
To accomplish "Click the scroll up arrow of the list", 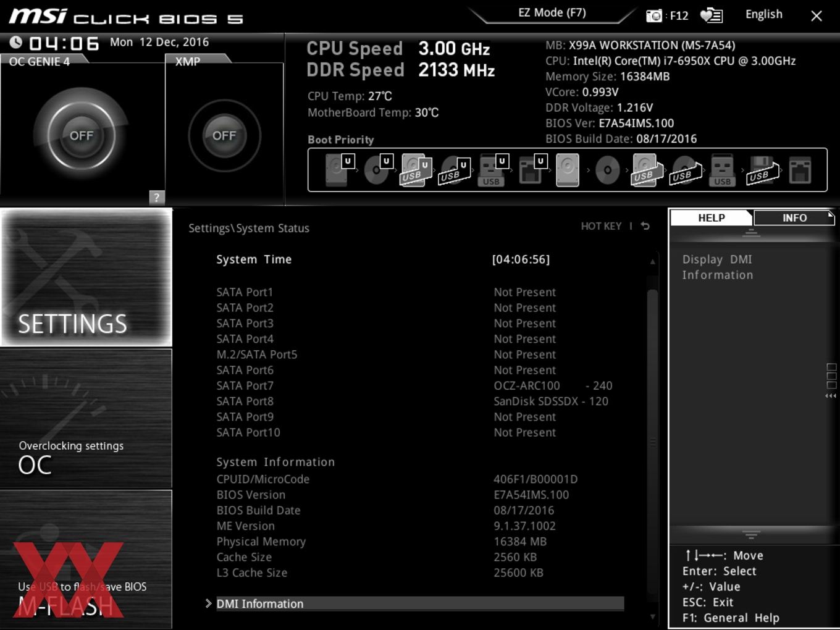I will click(x=652, y=262).
